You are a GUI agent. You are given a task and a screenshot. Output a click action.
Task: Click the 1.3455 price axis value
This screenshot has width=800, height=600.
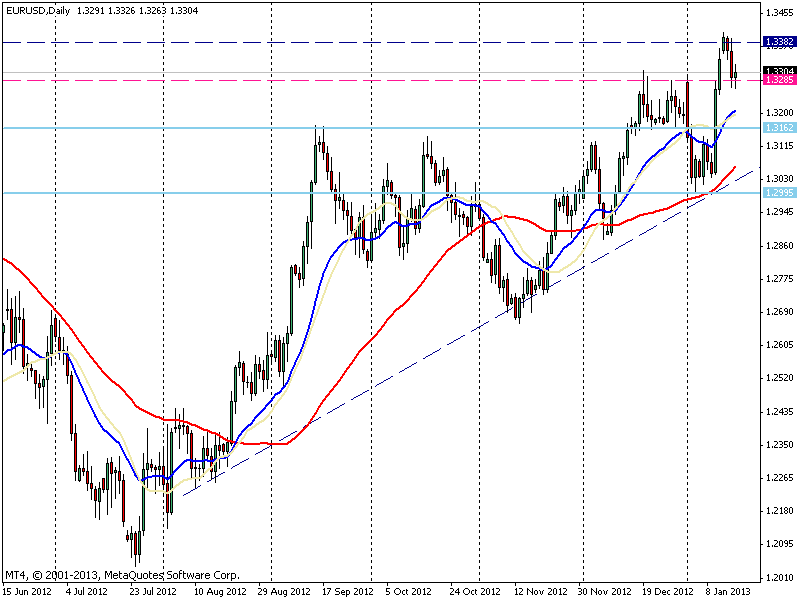click(x=780, y=13)
